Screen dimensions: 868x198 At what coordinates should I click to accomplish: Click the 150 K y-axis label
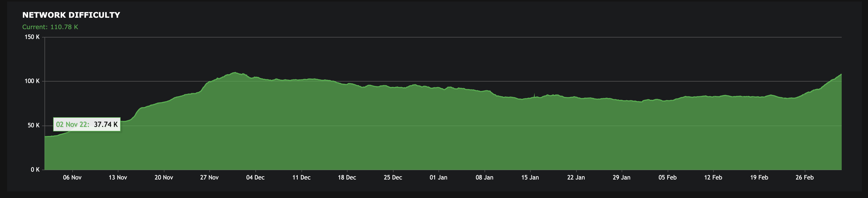click(x=32, y=37)
